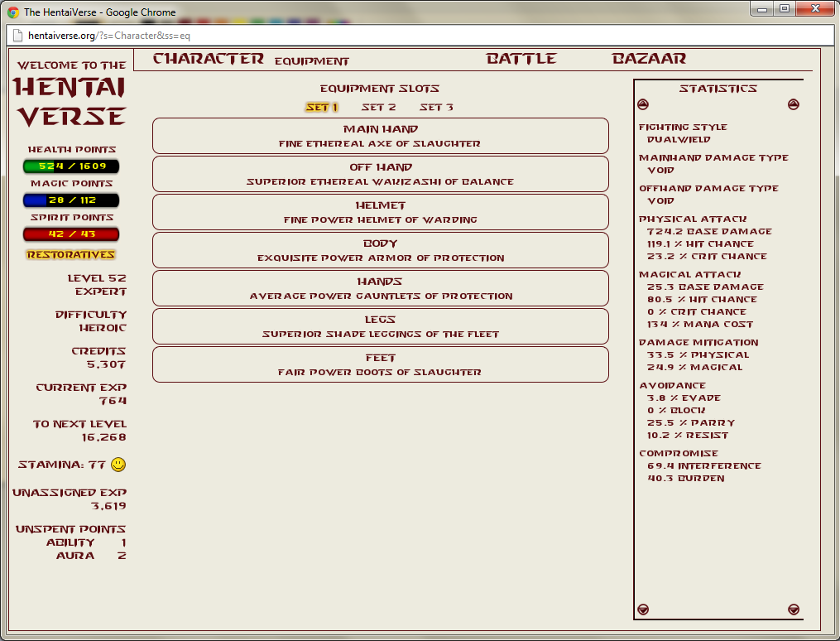Click the 33.5 % Physical mitigation stat
This screenshot has width=840, height=641.
coord(698,354)
